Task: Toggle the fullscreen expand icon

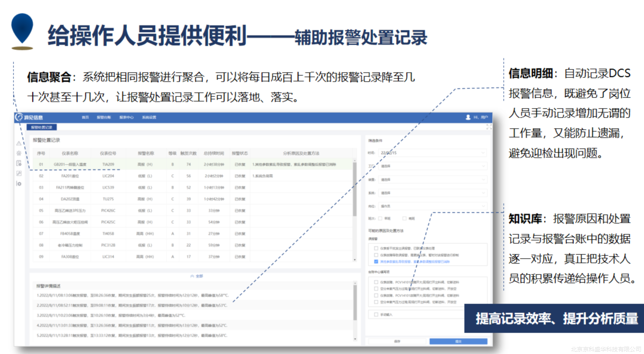Action: [x=489, y=127]
